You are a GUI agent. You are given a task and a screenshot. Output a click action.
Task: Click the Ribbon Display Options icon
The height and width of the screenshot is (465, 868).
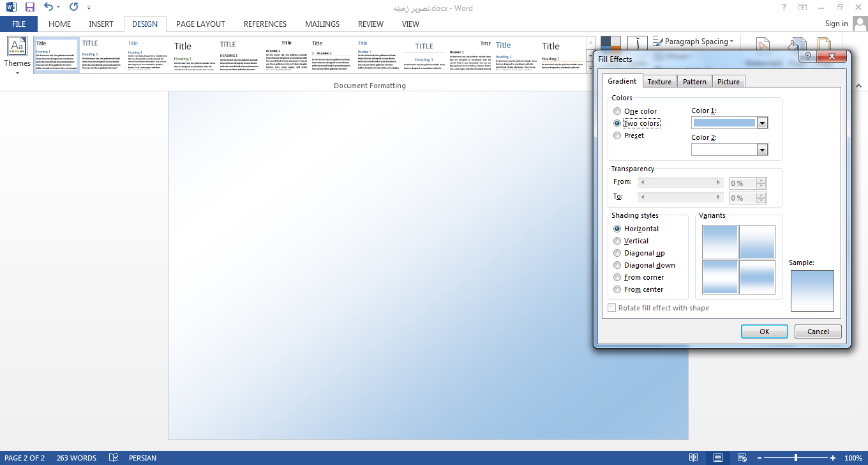tap(802, 8)
